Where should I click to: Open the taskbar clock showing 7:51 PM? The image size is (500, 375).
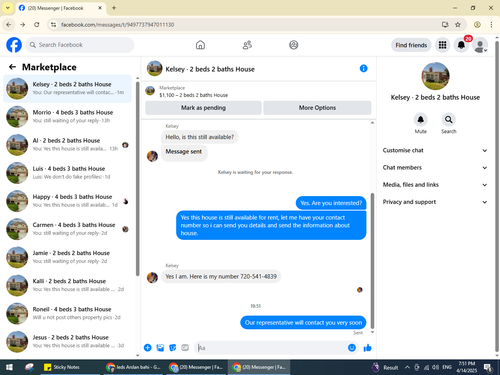(x=467, y=367)
